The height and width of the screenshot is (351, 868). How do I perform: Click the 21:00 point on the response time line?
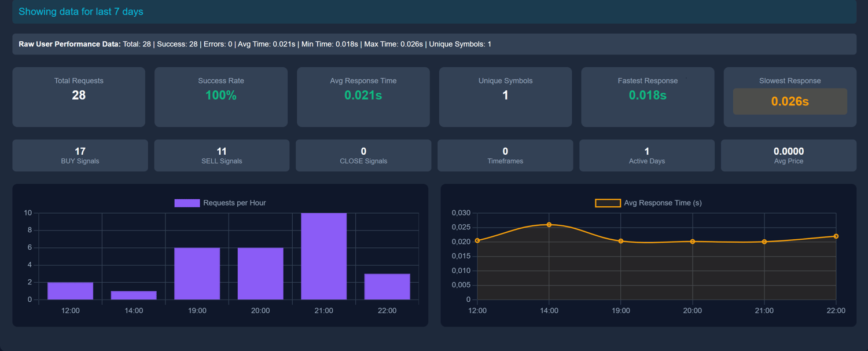[764, 242]
